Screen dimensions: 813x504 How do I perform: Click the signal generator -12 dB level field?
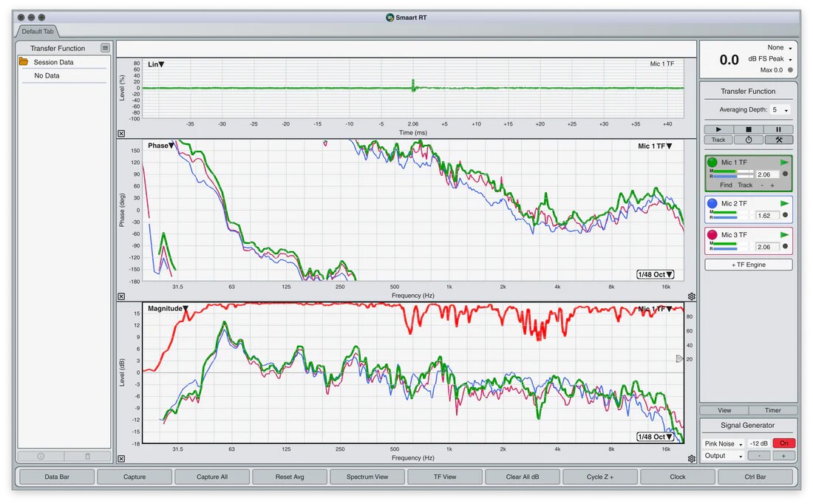tap(758, 443)
